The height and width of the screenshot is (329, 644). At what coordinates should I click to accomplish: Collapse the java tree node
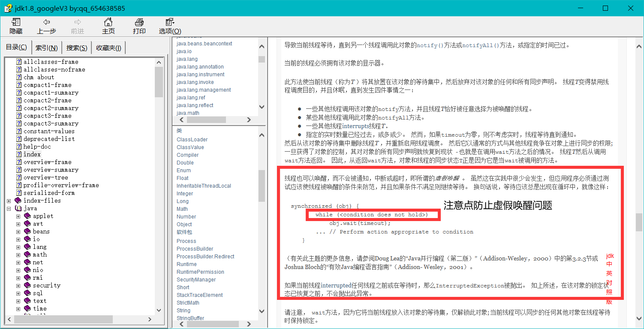9,208
